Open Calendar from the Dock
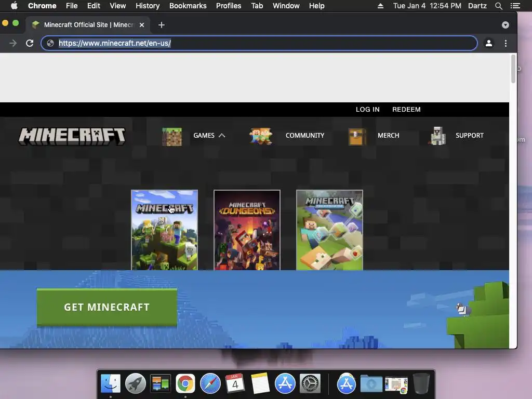The width and height of the screenshot is (532, 399). click(x=235, y=384)
